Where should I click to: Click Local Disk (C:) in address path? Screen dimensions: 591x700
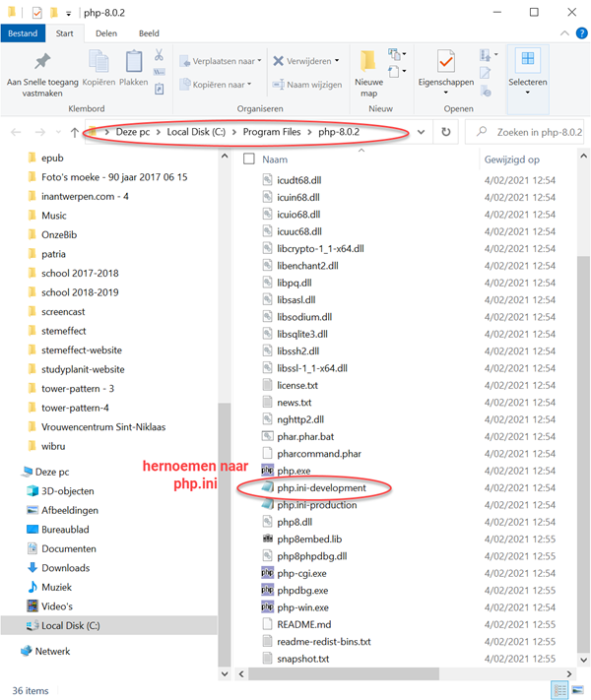click(x=196, y=132)
